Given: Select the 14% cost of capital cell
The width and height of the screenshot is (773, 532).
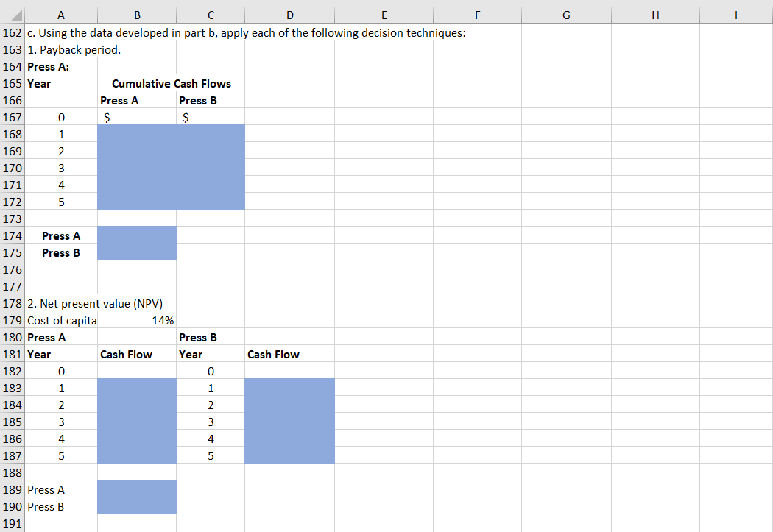Looking at the screenshot, I should tap(137, 320).
